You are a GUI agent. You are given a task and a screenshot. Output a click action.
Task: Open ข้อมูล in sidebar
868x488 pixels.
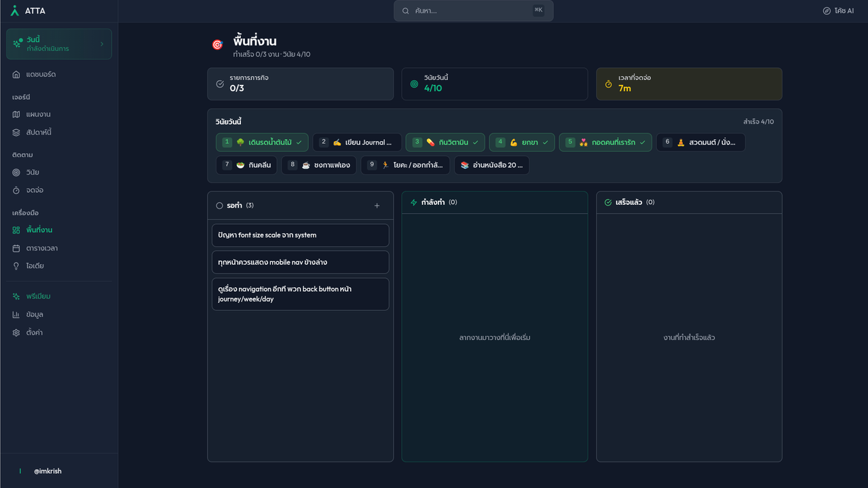[x=59, y=315]
